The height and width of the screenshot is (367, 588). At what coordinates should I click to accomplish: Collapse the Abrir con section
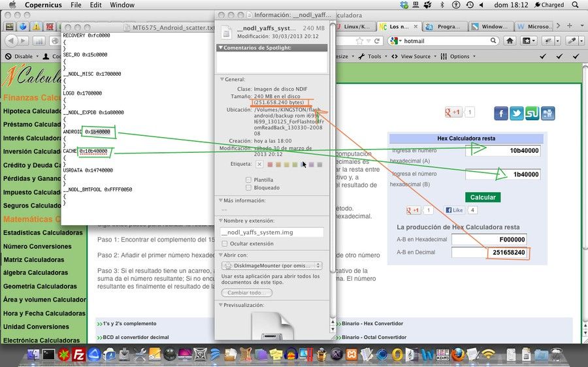[x=221, y=255]
